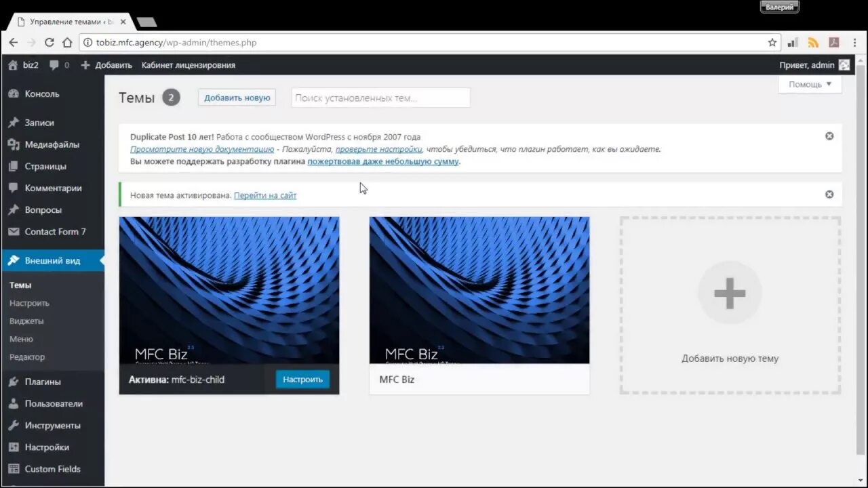This screenshot has height=488, width=868.
Task: Click the PDF extension icon in toolbar
Action: click(x=834, y=42)
